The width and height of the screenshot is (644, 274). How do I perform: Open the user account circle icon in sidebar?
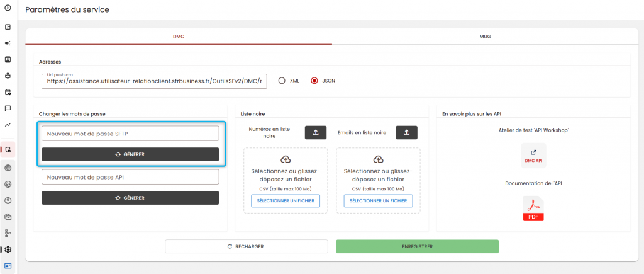pos(8,200)
